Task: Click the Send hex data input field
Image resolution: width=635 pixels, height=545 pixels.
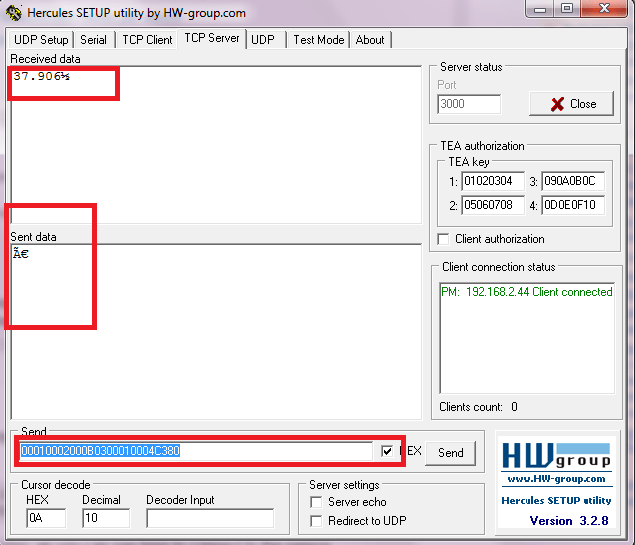Action: [x=196, y=451]
